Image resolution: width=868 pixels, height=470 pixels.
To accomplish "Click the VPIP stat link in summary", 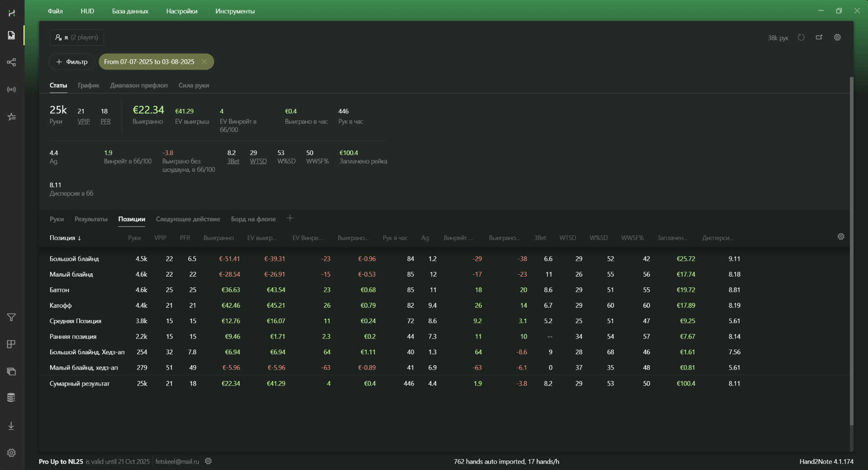I will 84,122.
